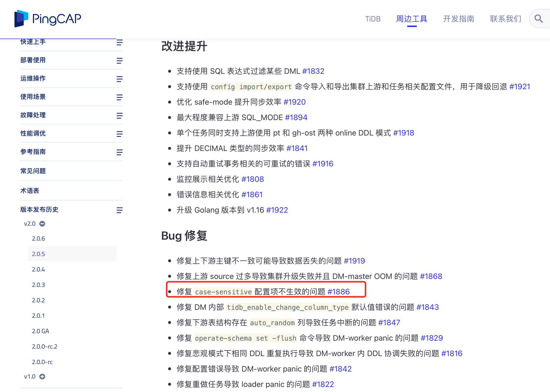Toggle the 性能调优 list icon
Viewport: 550px width, 392px height.
pos(119,134)
